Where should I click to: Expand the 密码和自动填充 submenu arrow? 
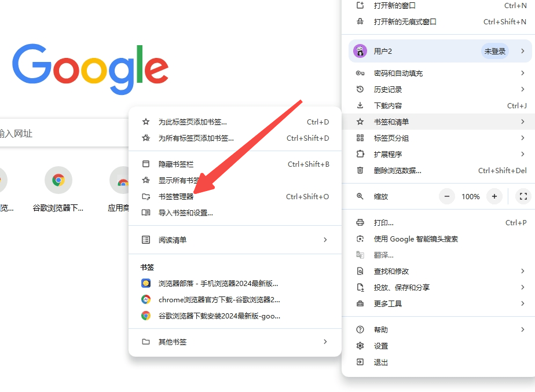[523, 73]
